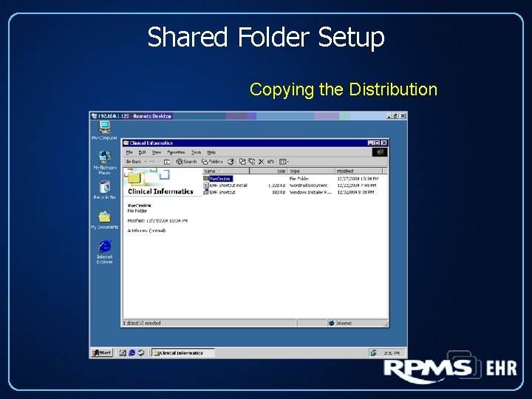The width and height of the screenshot is (532, 399).
Task: Click Internet Explorer quick launch icon
Action: coord(132,353)
